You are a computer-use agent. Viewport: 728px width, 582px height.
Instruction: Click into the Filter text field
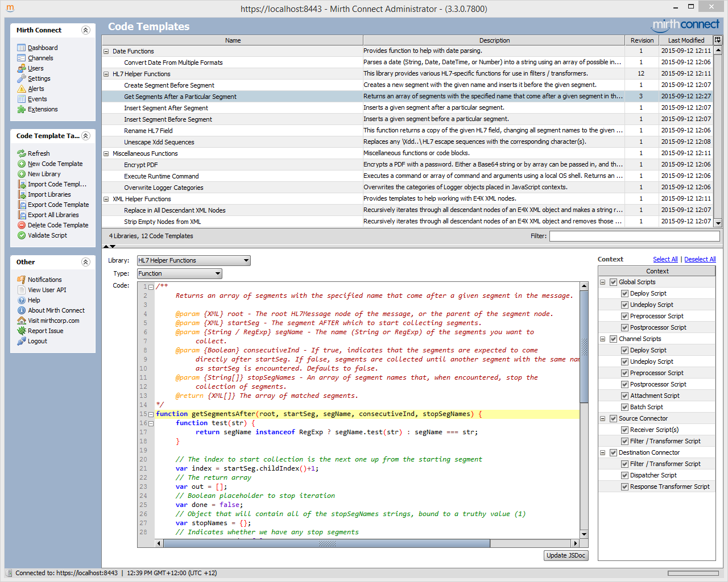[x=634, y=236]
